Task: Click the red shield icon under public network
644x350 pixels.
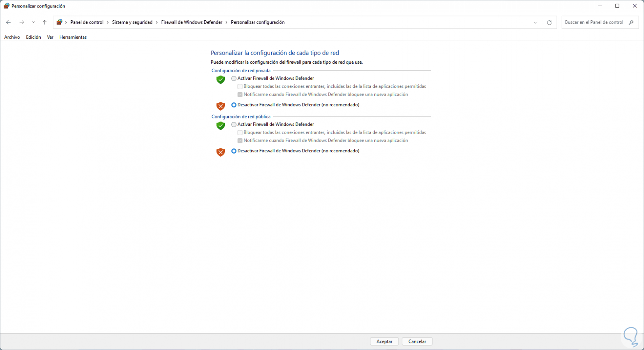Action: [221, 152]
